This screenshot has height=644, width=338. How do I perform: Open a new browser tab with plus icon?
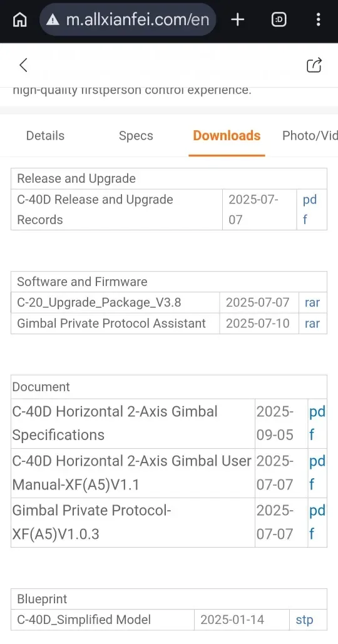238,19
